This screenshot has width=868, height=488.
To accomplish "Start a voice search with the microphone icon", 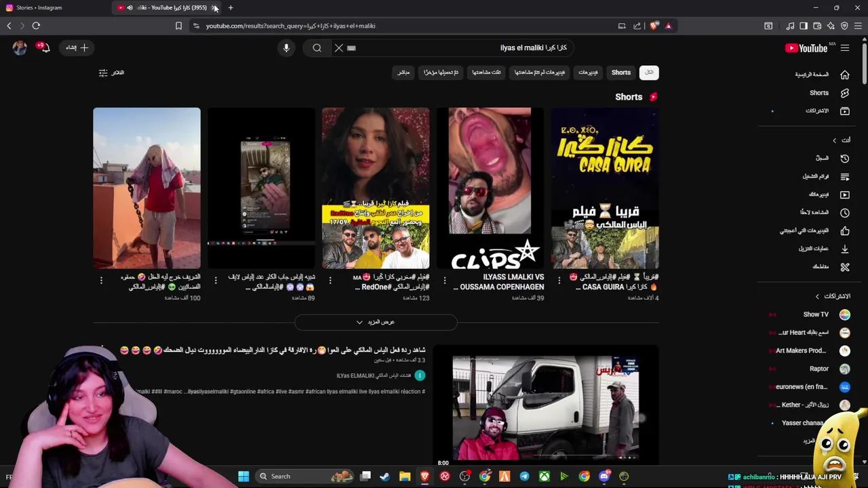I will (x=286, y=47).
